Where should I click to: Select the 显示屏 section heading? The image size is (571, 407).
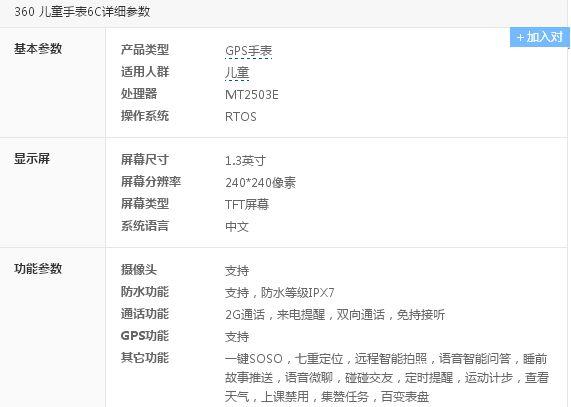coord(32,159)
